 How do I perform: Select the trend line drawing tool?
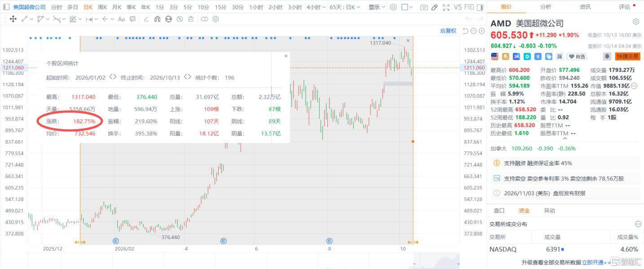tap(25, 19)
